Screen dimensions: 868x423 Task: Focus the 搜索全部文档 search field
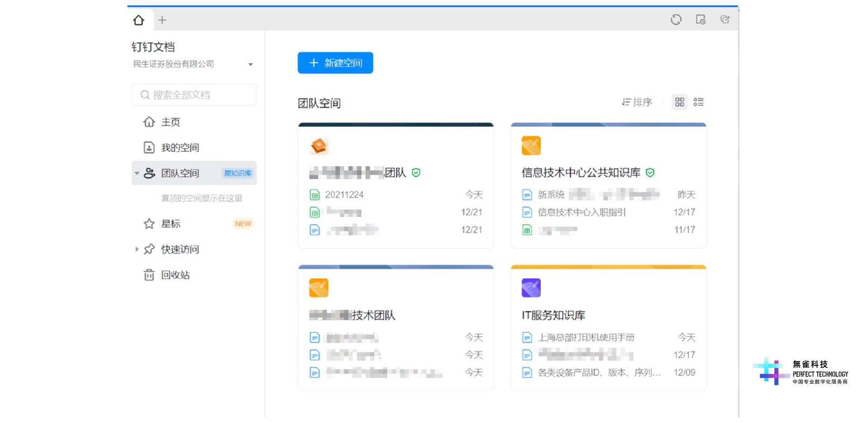tap(194, 95)
